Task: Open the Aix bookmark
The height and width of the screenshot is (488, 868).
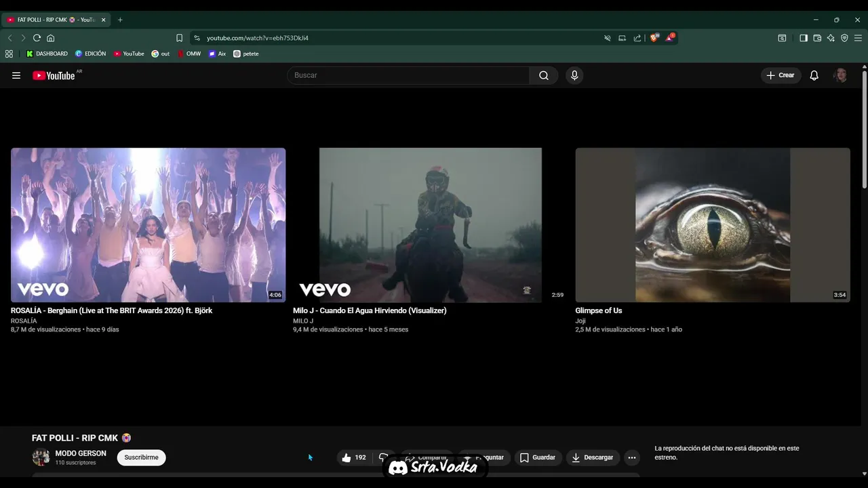Action: (217, 54)
